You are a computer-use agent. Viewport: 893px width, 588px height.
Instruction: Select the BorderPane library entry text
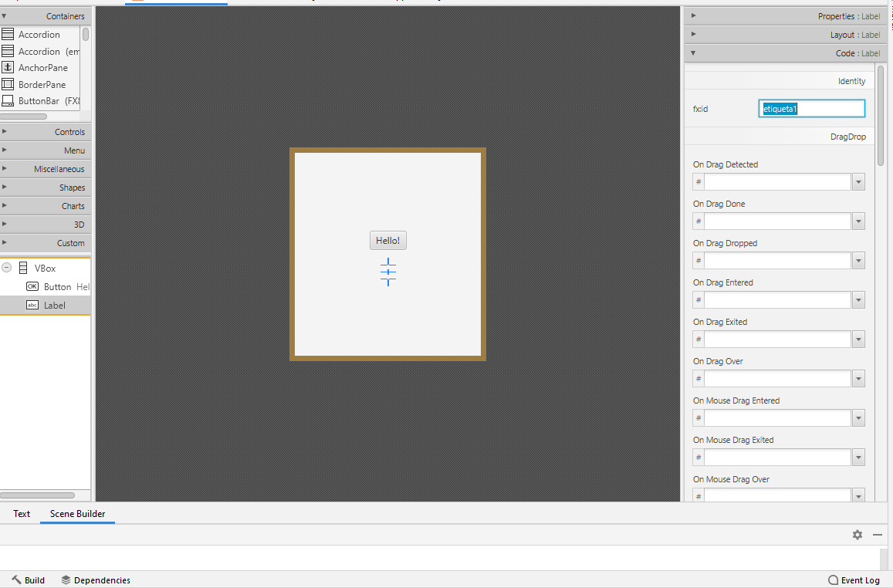[42, 84]
